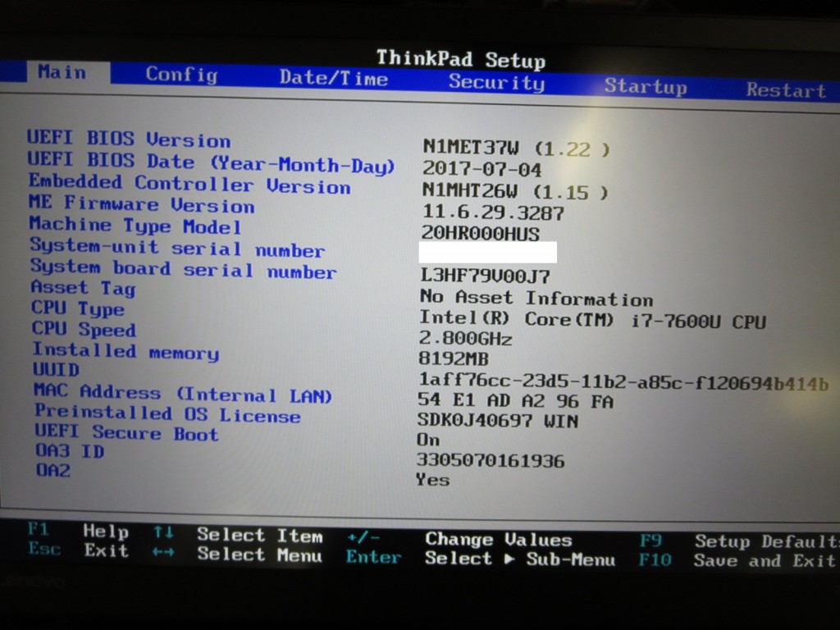Click the Help label in footer
840x630 pixels.
click(106, 532)
